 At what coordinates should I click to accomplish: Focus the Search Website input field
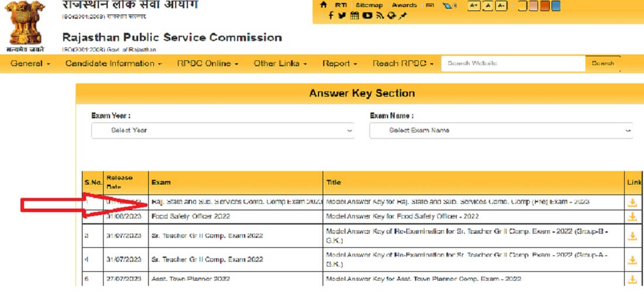click(513, 64)
